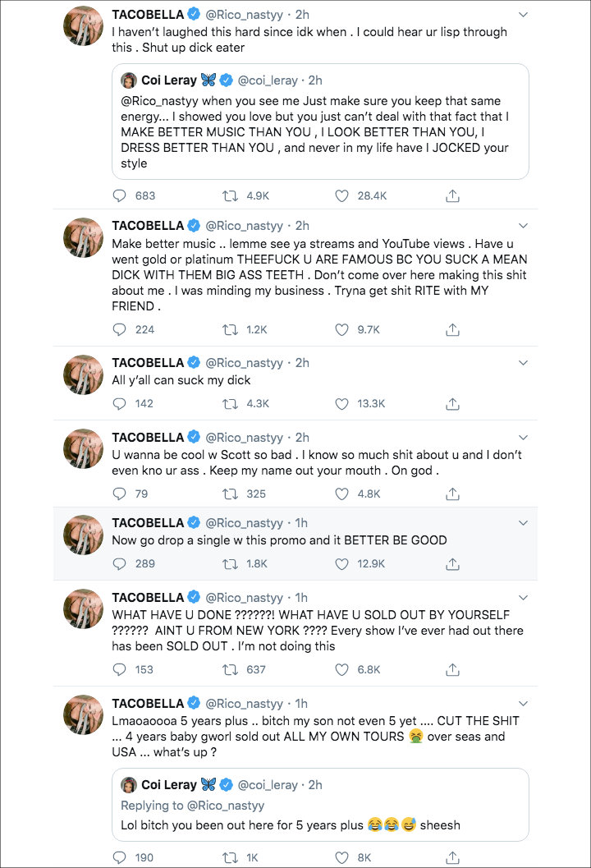Open @Rico_nastyy handle link in first tweet

tap(244, 15)
